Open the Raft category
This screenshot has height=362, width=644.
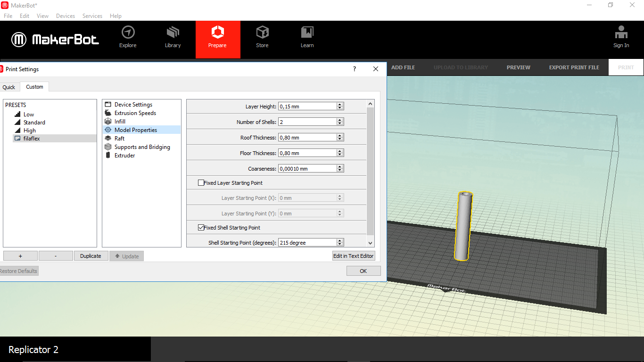point(119,139)
